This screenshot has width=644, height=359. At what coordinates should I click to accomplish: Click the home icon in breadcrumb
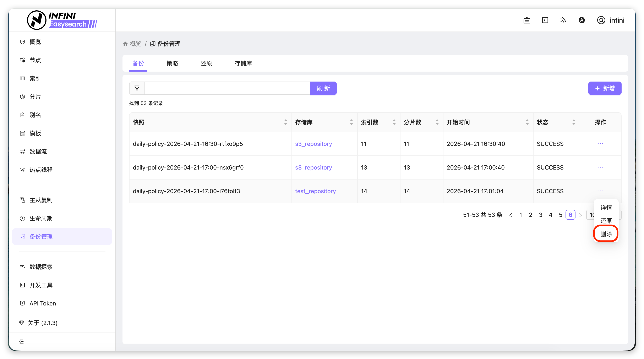[x=125, y=44]
